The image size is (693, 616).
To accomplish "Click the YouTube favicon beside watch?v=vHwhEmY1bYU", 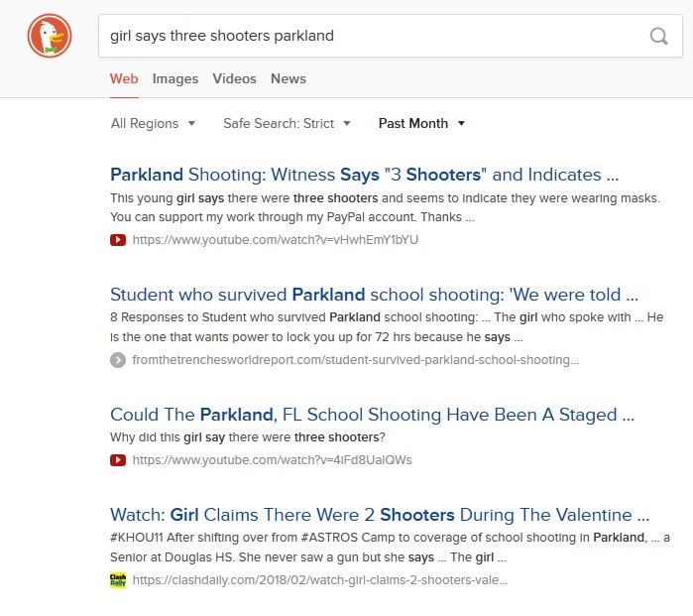I will (x=118, y=240).
